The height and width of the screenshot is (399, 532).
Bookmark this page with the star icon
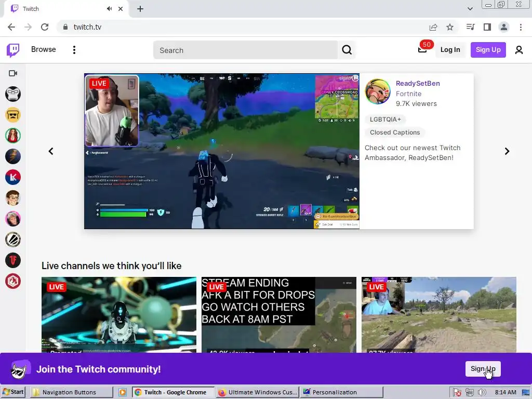450,27
